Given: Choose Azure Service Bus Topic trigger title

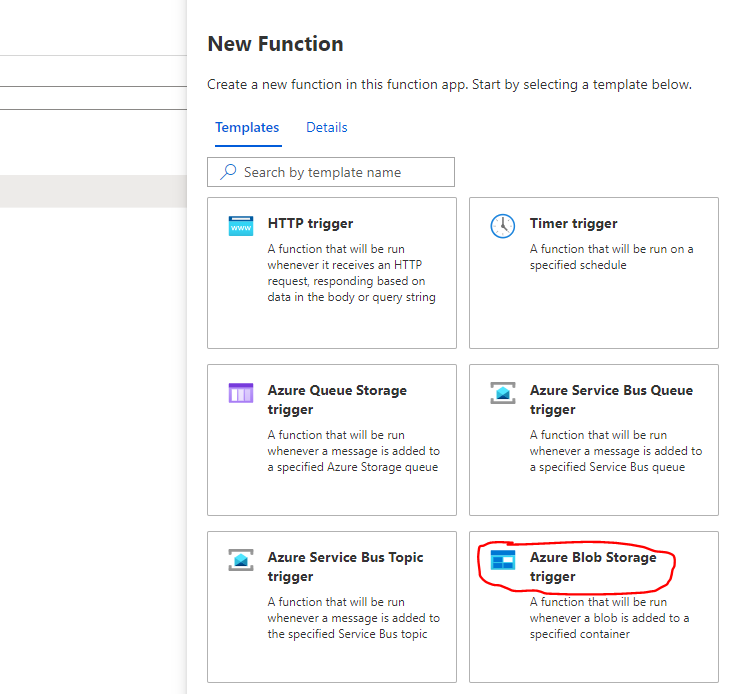Looking at the screenshot, I should 345,566.
